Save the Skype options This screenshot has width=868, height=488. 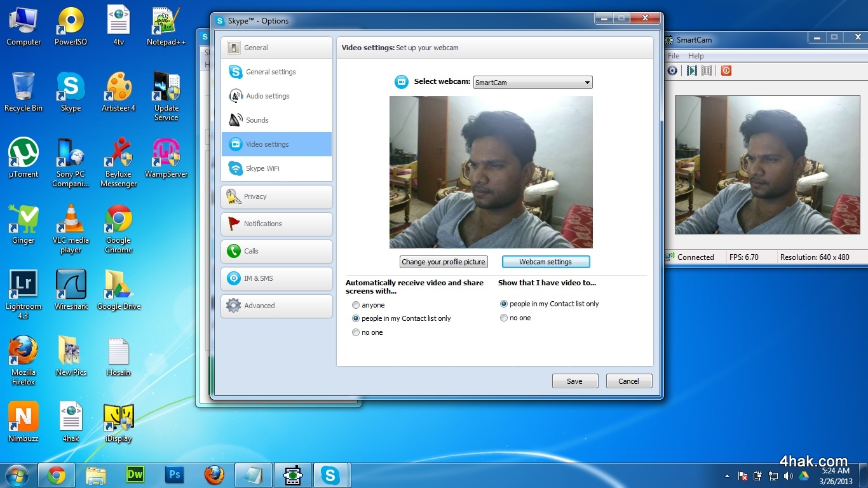pos(574,381)
